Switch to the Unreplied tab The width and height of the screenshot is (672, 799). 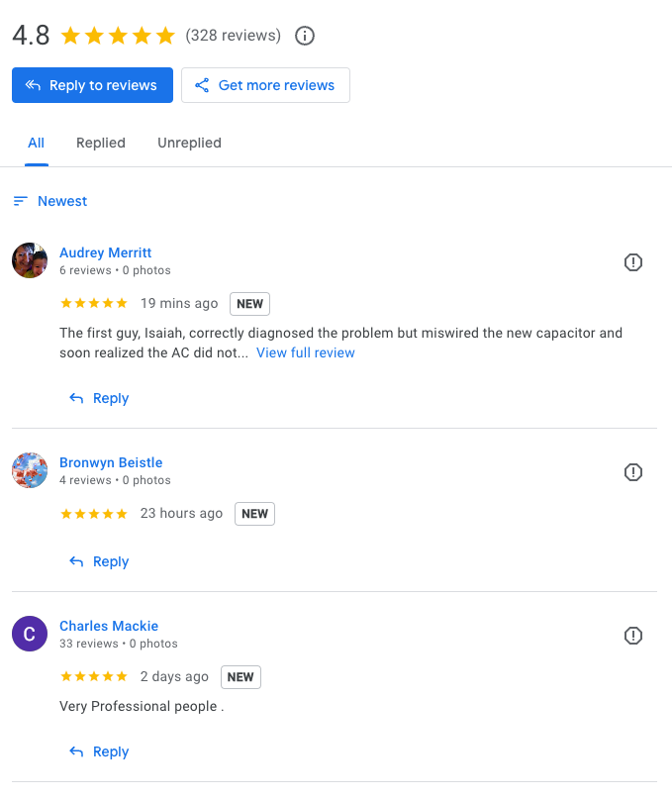coord(189,143)
